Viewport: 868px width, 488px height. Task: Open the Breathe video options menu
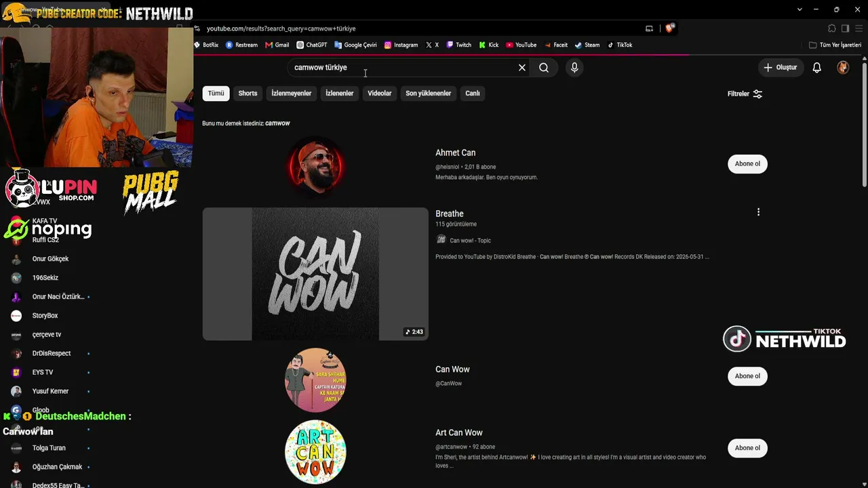pyautogui.click(x=758, y=212)
